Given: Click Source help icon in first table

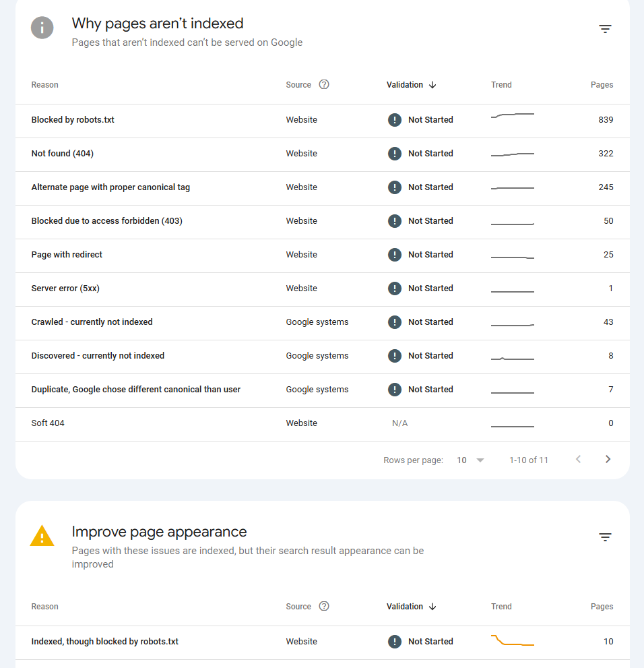Looking at the screenshot, I should (324, 84).
